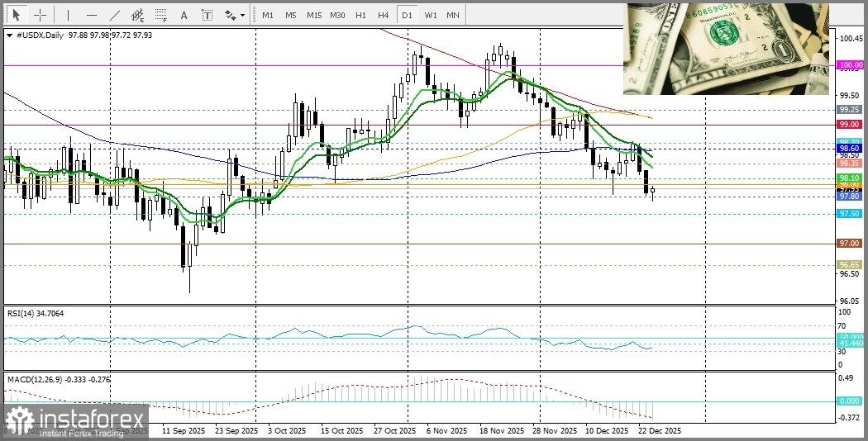This screenshot has height=441, width=868.
Task: Change chart to W1 weekly timeframe
Action: point(430,15)
